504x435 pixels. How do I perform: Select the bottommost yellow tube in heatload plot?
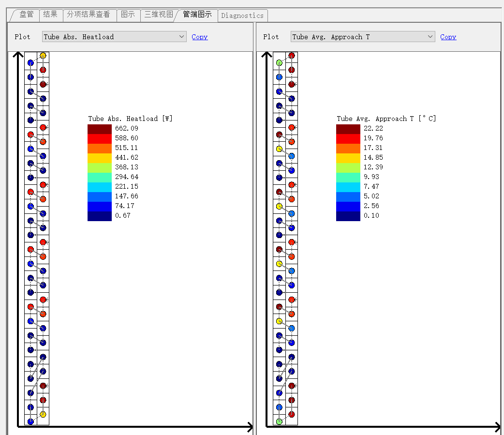click(43, 414)
